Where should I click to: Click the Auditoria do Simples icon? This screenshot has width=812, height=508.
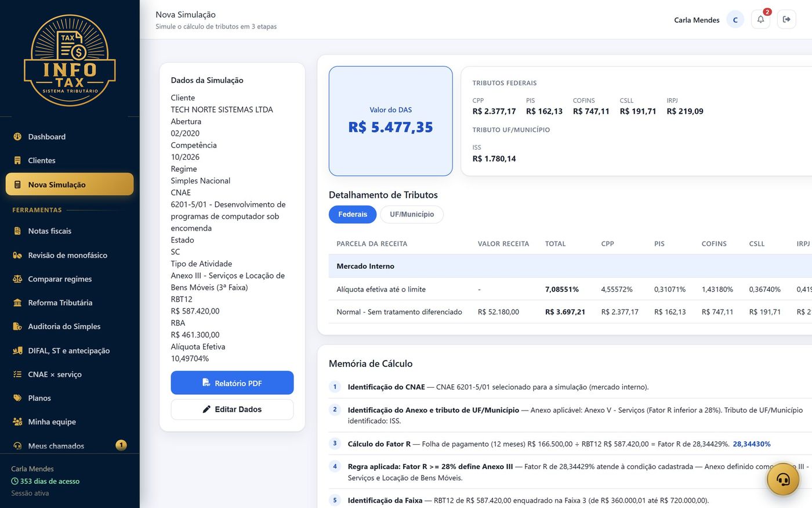click(17, 326)
